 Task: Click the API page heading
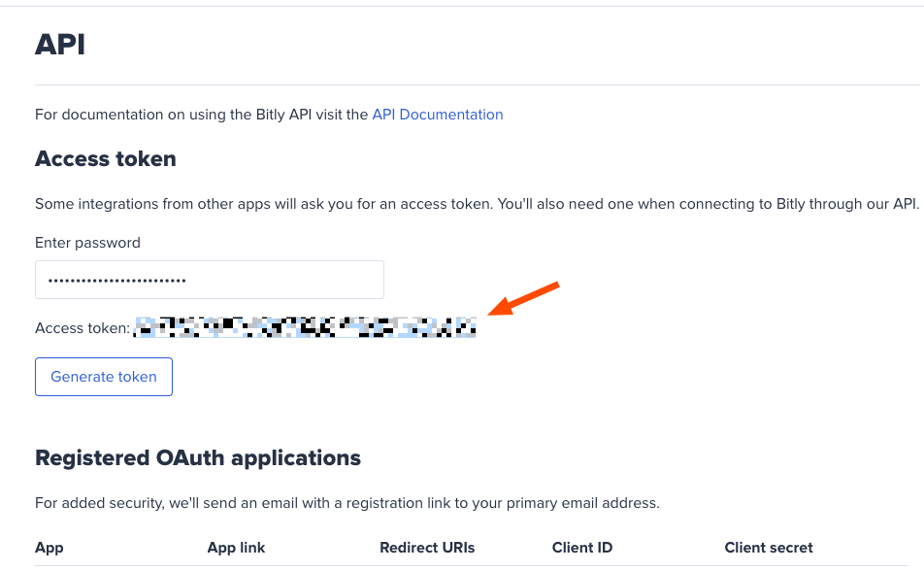point(60,45)
